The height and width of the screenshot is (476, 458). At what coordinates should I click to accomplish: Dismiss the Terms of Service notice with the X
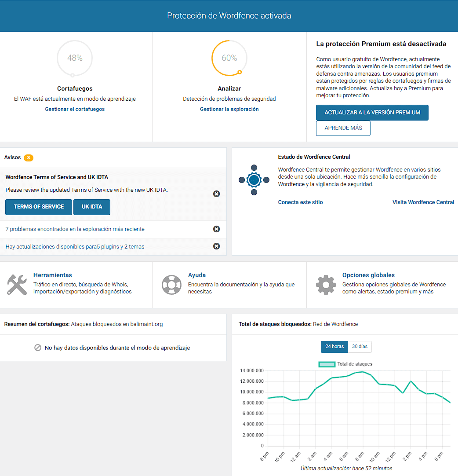216,194
